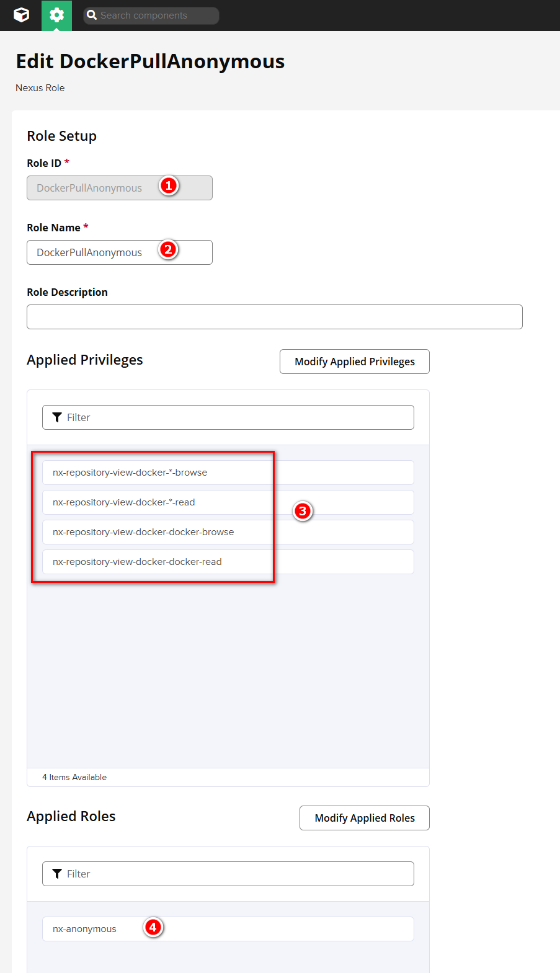
Task: Focus the Search components field
Action: pyautogui.click(x=155, y=16)
